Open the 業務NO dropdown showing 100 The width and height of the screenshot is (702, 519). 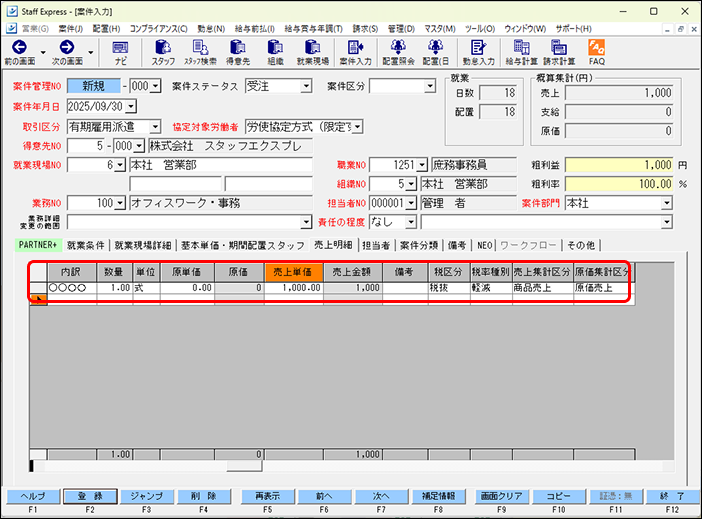(120, 203)
